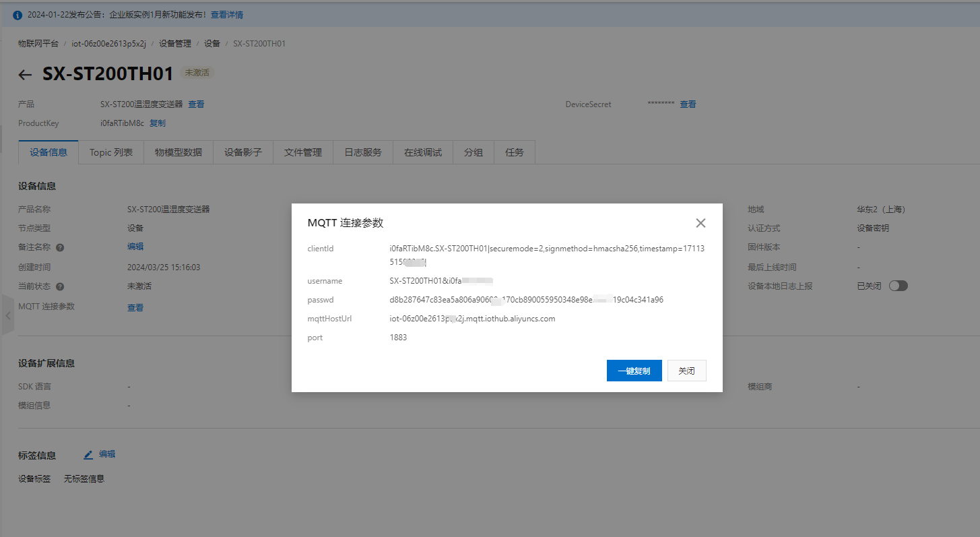
Task: Select the 设备影子 tab
Action: (242, 152)
